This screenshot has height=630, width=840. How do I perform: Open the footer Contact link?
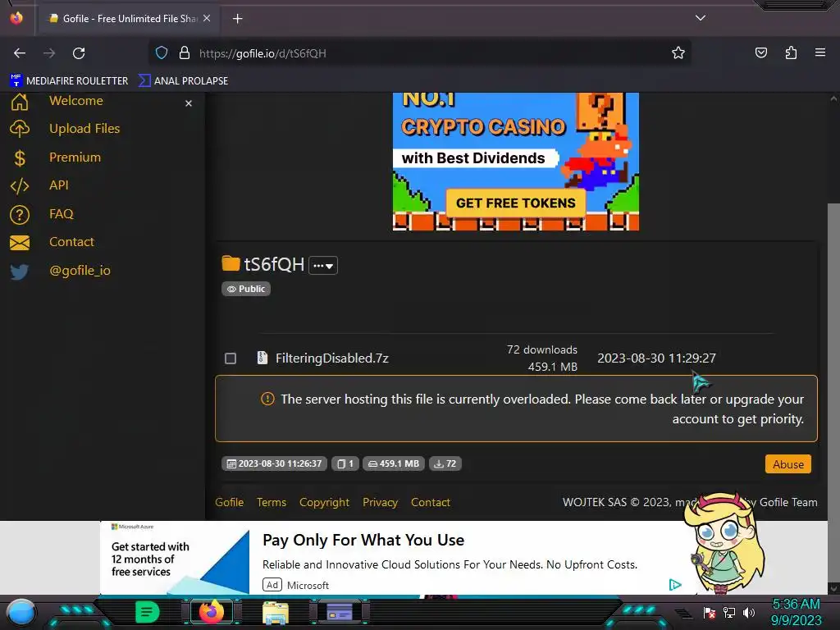pos(430,503)
